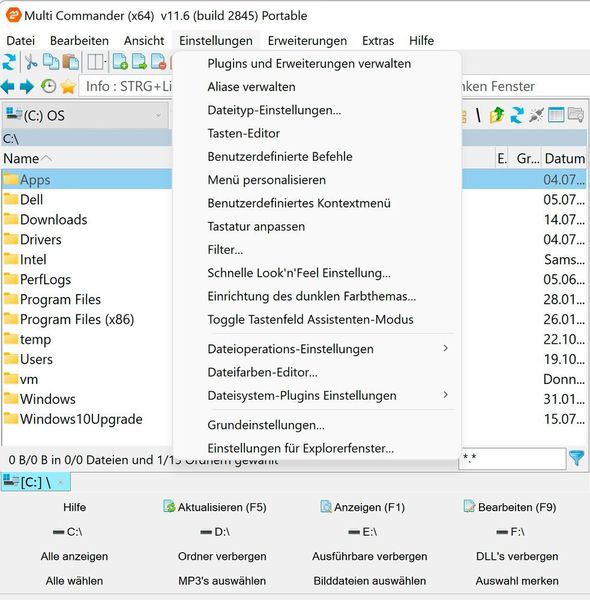
Task: Click Ausführbare verbergen button
Action: [x=370, y=556]
